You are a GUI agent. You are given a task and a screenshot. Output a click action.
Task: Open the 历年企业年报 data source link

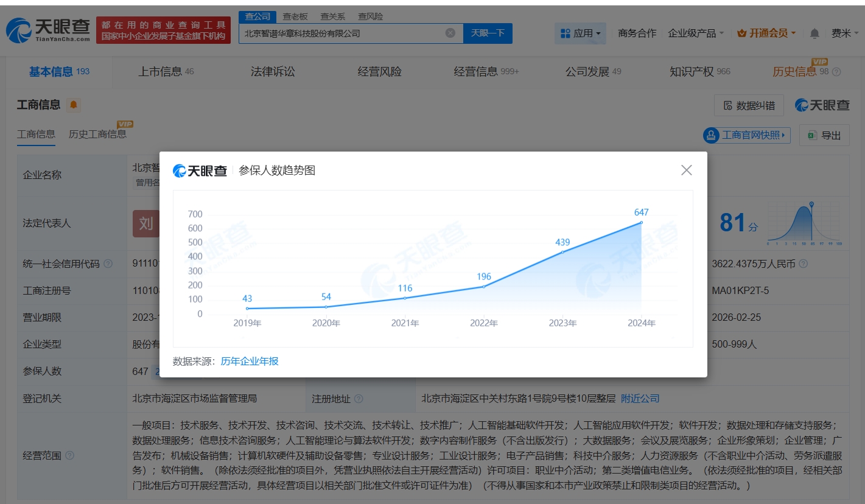(250, 362)
